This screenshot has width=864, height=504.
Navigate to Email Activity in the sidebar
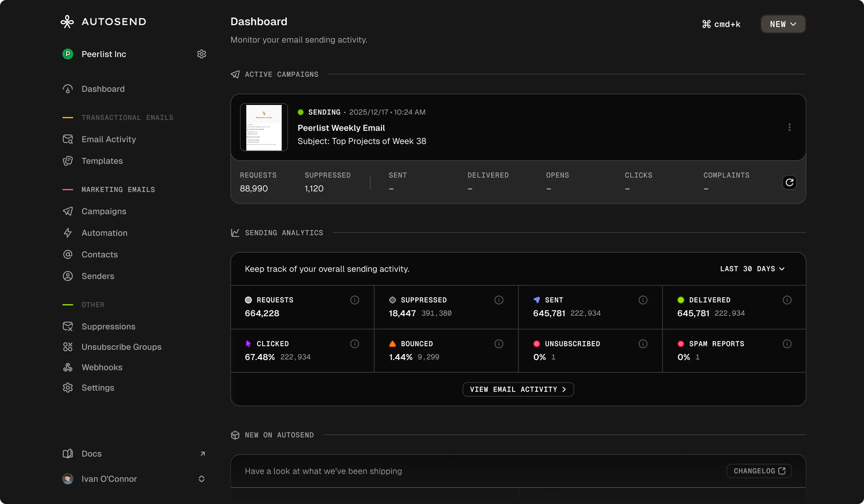[108, 139]
